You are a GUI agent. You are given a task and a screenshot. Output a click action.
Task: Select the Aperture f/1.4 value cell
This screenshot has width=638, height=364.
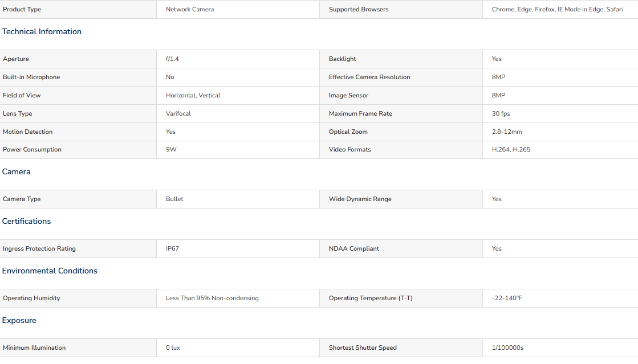pyautogui.click(x=238, y=59)
